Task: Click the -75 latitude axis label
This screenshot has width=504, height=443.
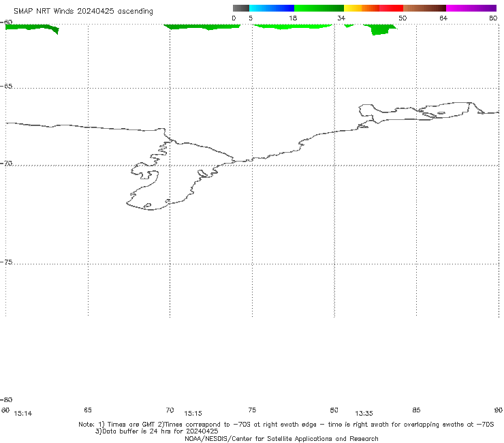Action: [6, 262]
